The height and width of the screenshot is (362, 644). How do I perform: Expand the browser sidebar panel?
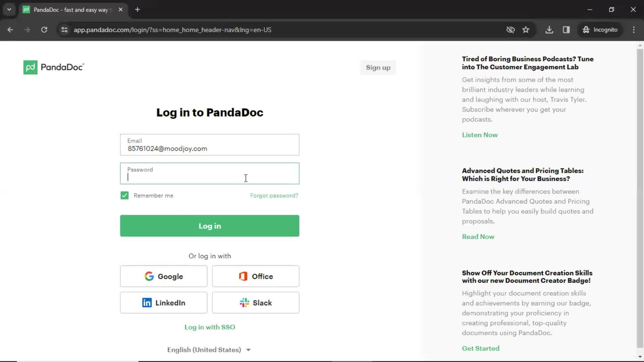point(567,29)
